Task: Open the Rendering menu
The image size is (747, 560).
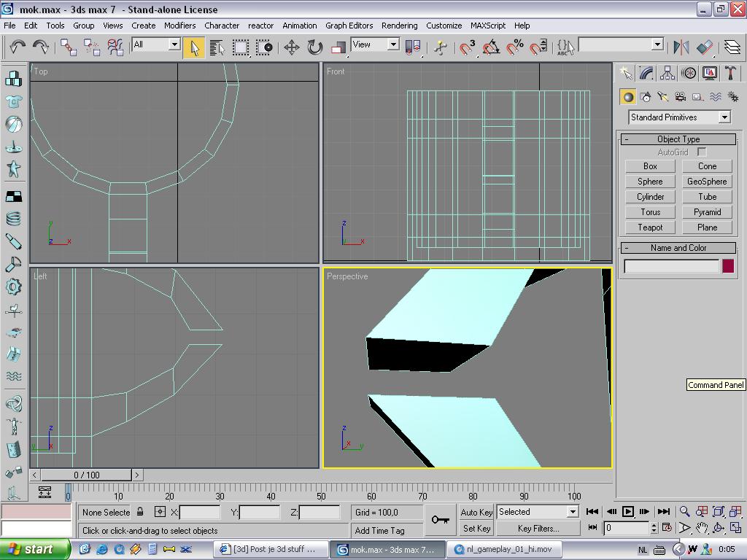Action: [x=399, y=26]
